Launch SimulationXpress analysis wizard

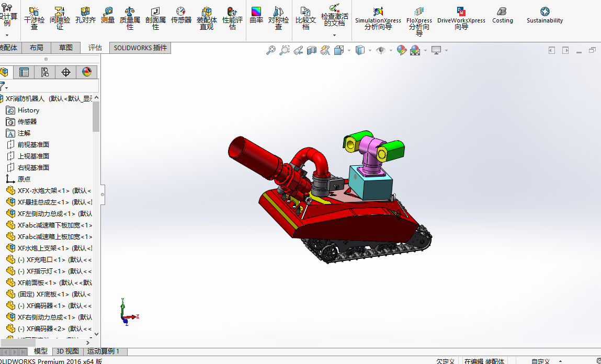pos(378,18)
